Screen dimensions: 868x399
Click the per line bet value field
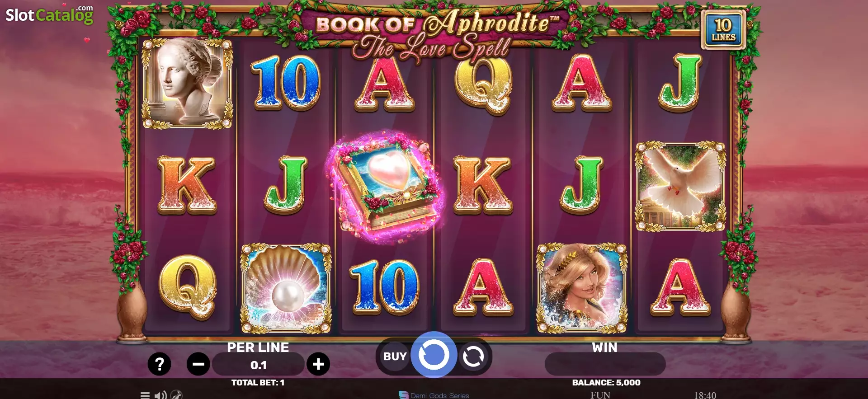258,365
